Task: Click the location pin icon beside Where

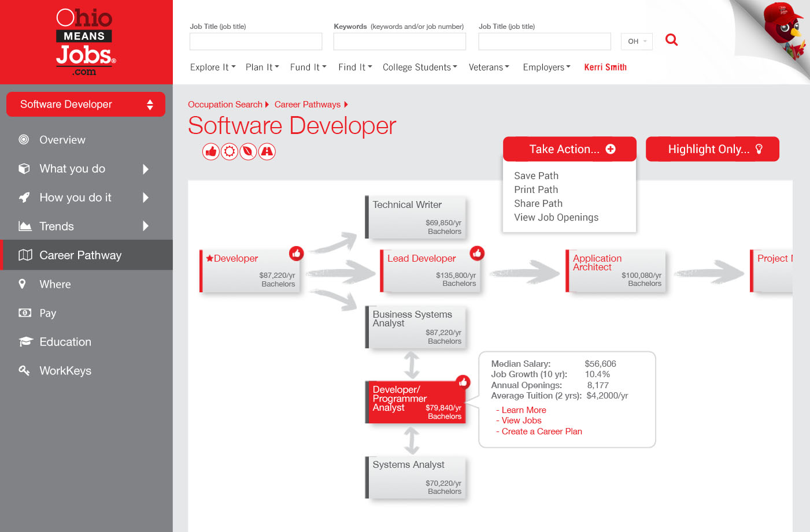Action: (x=23, y=284)
